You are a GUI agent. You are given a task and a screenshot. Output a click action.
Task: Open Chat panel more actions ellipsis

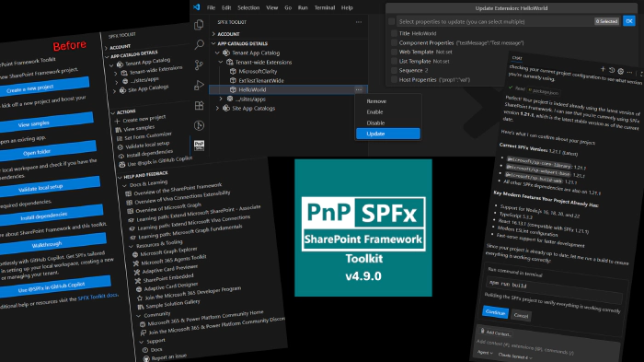pyautogui.click(x=629, y=73)
